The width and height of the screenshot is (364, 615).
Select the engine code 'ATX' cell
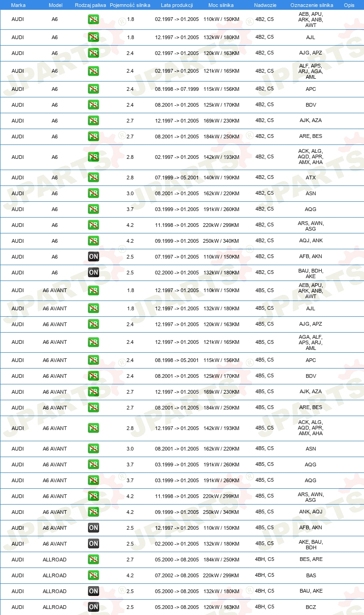tap(311, 178)
